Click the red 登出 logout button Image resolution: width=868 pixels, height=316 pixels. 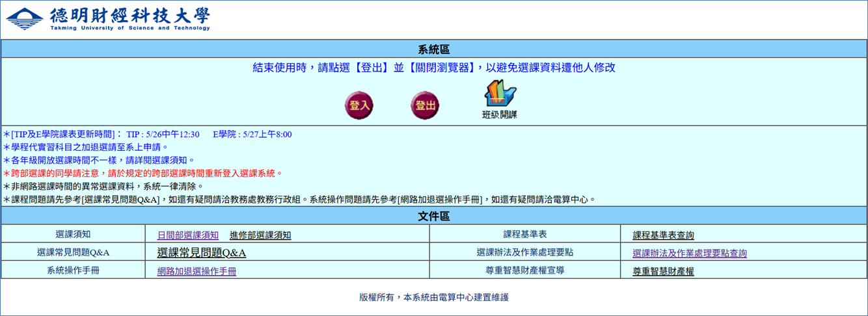[425, 105]
